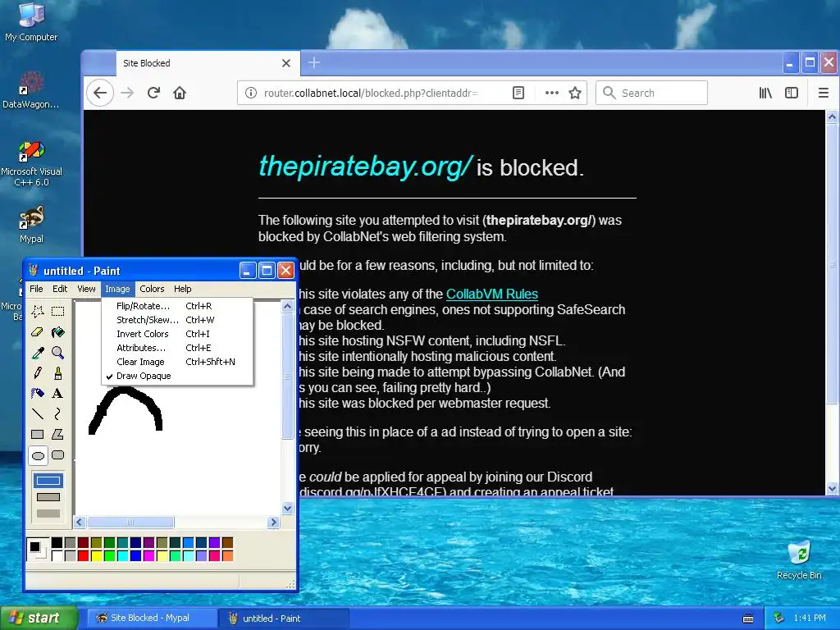
Task: Click browser page scroll up arrow
Action: pos(832,116)
